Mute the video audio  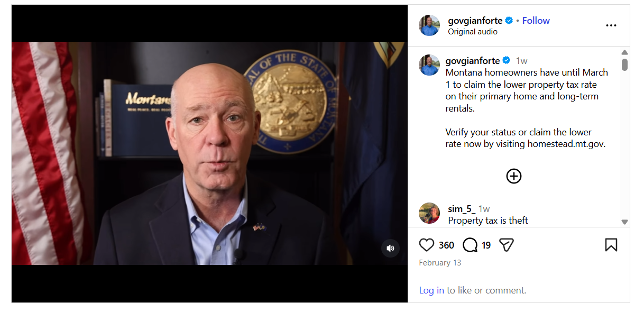click(390, 248)
